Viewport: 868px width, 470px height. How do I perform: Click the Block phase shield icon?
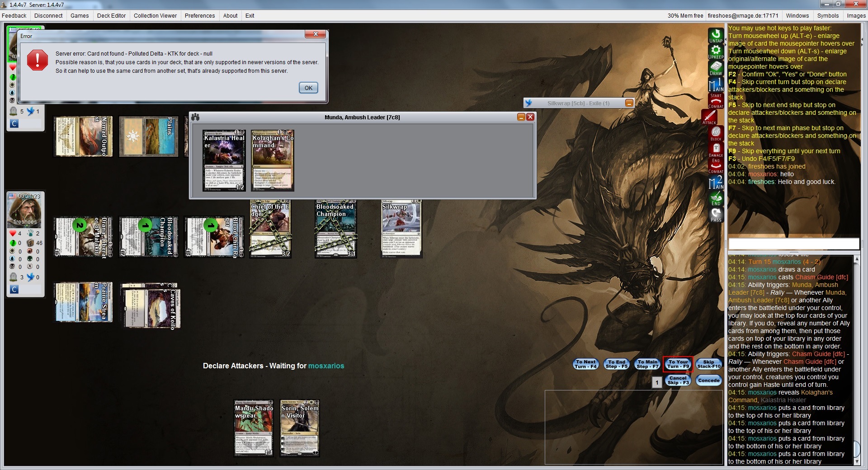point(716,133)
